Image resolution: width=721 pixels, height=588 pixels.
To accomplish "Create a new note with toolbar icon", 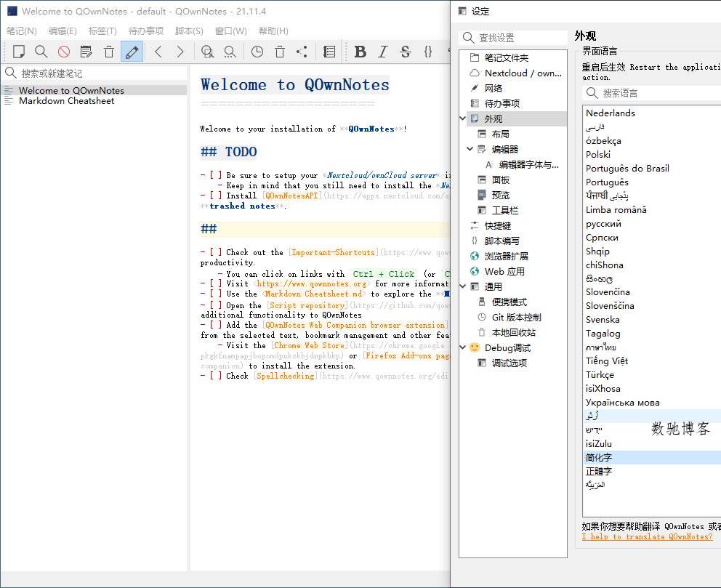I will point(19,52).
